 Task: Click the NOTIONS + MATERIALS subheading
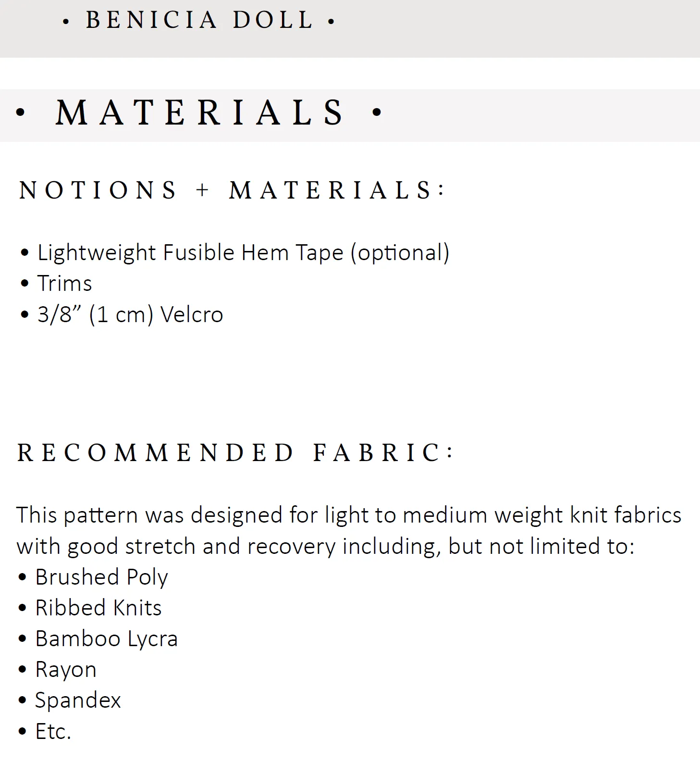[232, 190]
